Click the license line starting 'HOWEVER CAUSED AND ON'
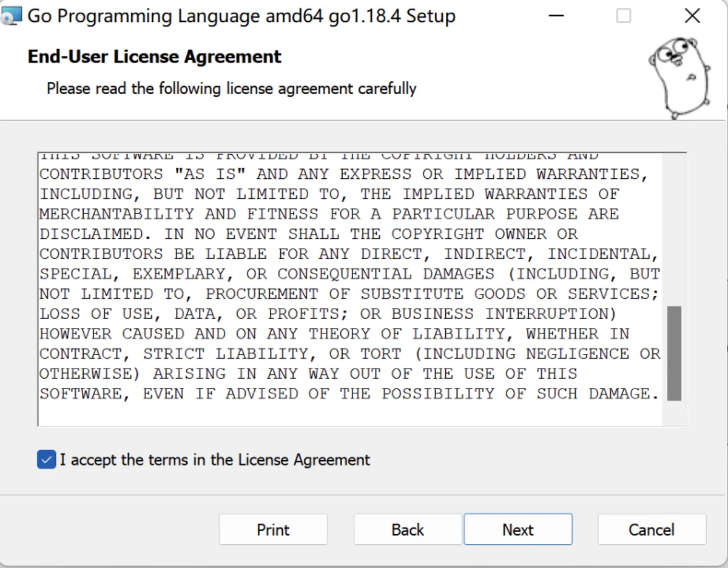Viewport: 728px width, 568px height. [x=334, y=334]
